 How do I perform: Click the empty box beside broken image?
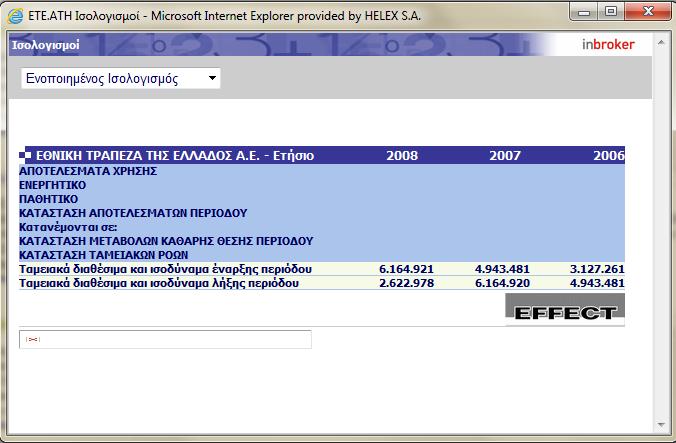[165, 340]
